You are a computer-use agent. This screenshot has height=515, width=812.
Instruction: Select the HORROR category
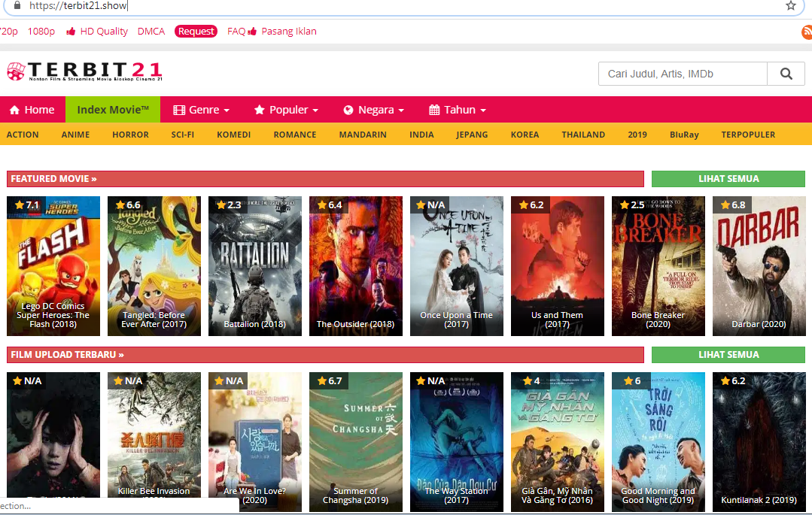(x=130, y=135)
